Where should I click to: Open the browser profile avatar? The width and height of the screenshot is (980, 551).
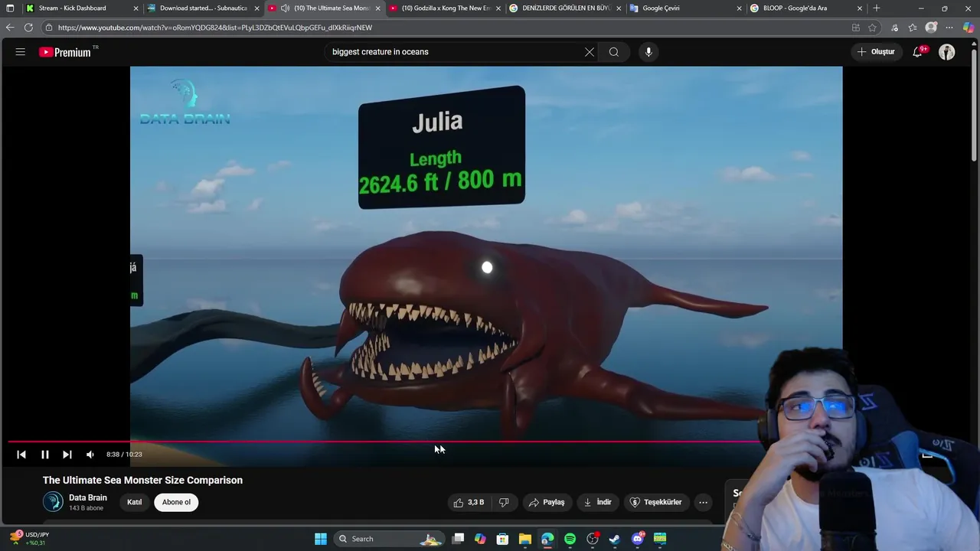click(931, 28)
